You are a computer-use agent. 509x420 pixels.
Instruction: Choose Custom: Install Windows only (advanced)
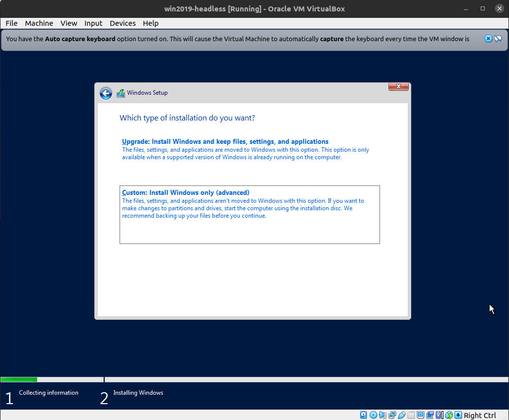250,215
